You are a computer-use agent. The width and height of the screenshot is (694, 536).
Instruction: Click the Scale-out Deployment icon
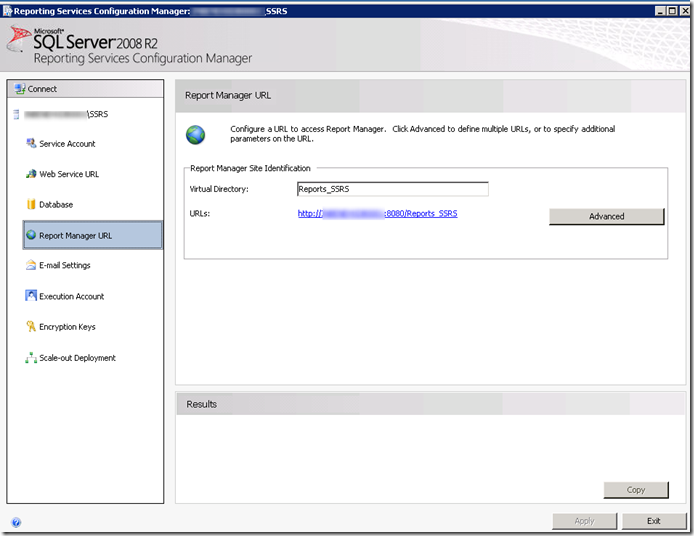[31, 358]
